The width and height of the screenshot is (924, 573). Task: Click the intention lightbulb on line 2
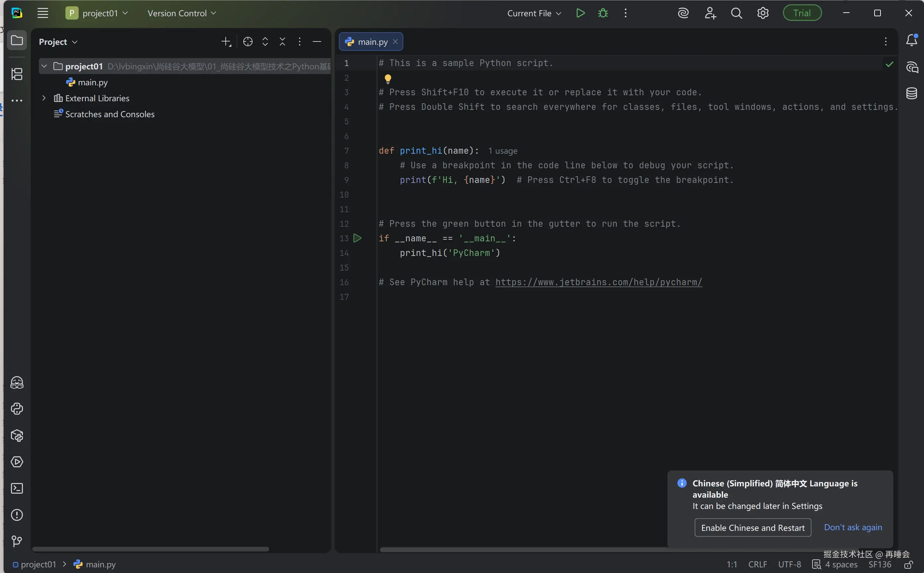point(388,79)
